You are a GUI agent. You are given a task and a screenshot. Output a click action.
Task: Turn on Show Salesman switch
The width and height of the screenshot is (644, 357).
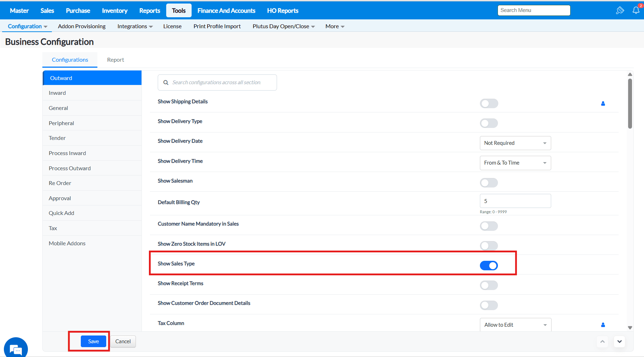[489, 183]
